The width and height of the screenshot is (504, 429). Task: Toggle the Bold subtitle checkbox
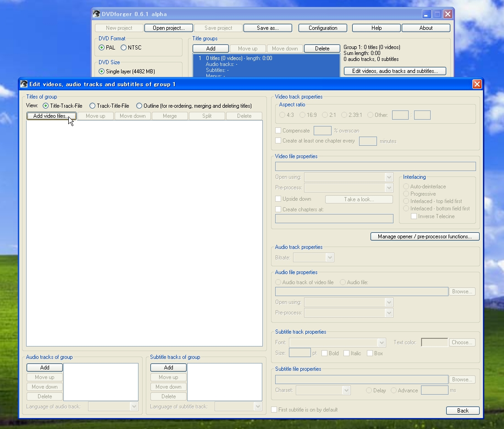pyautogui.click(x=325, y=353)
